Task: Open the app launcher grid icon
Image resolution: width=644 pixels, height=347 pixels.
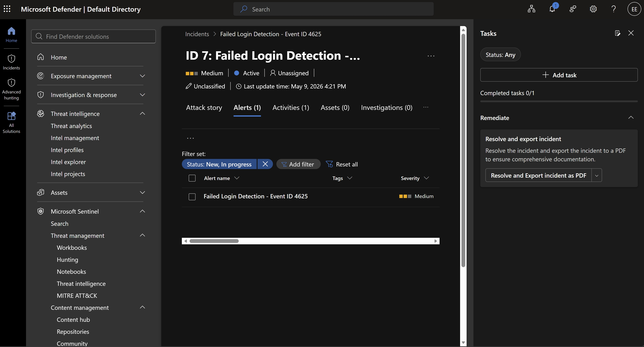Action: pyautogui.click(x=7, y=9)
